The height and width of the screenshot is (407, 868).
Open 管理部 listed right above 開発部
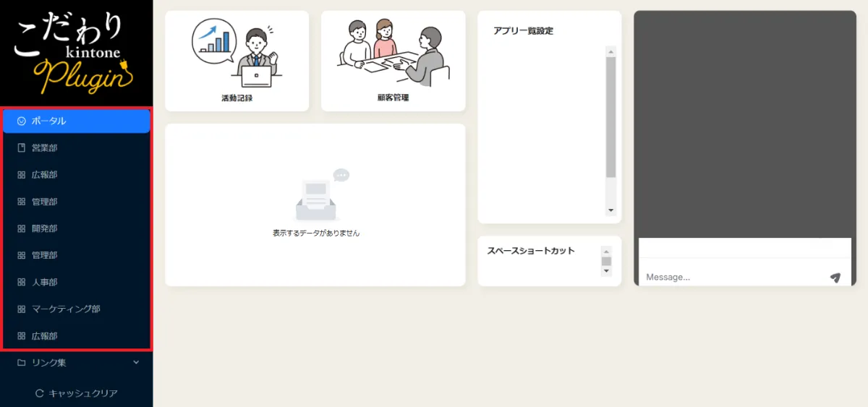(x=76, y=202)
